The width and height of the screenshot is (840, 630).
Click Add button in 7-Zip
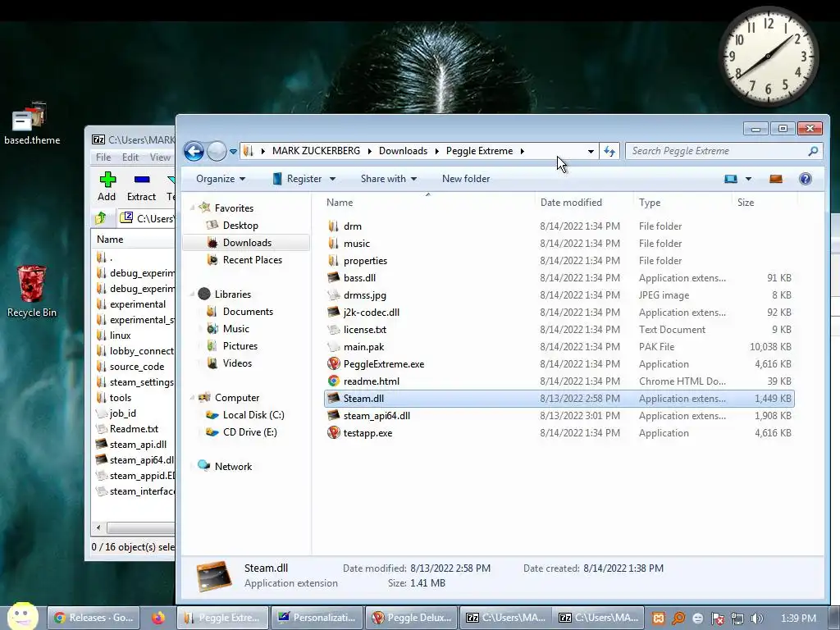point(107,186)
